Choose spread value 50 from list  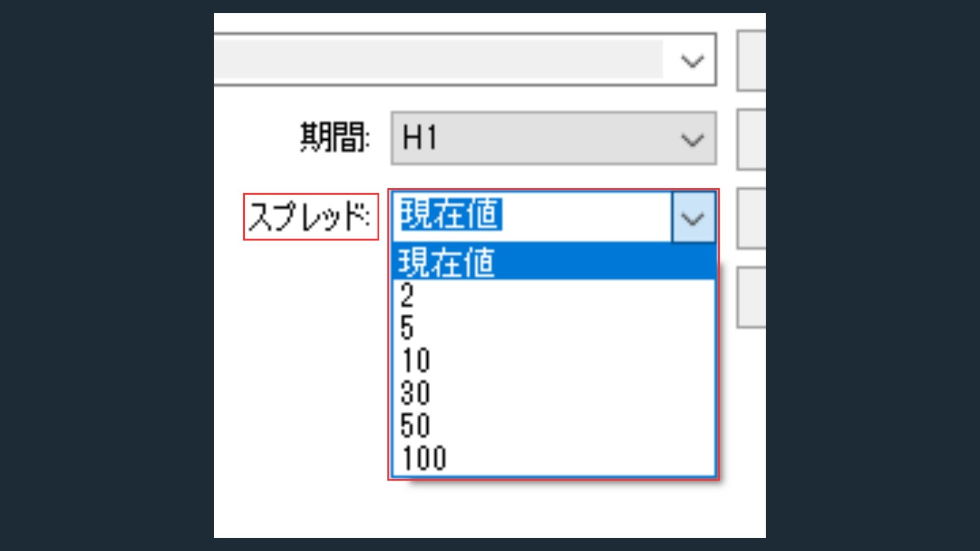tap(554, 425)
